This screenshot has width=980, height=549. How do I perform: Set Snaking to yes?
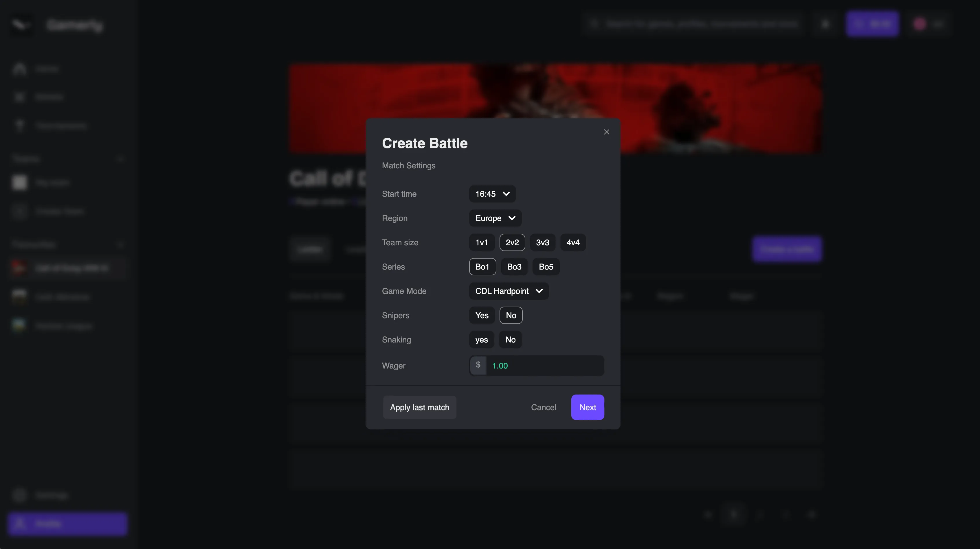tap(482, 340)
